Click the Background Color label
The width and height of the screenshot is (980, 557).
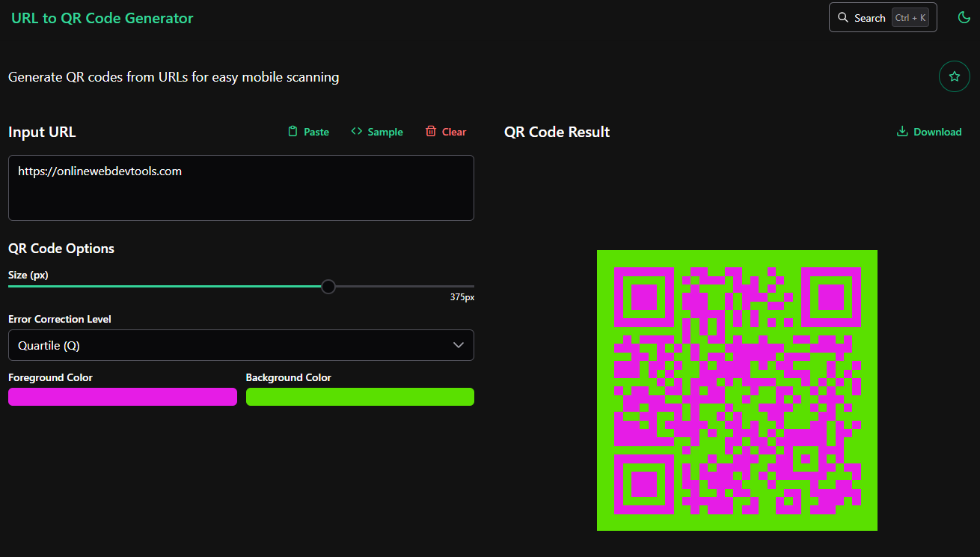(289, 377)
